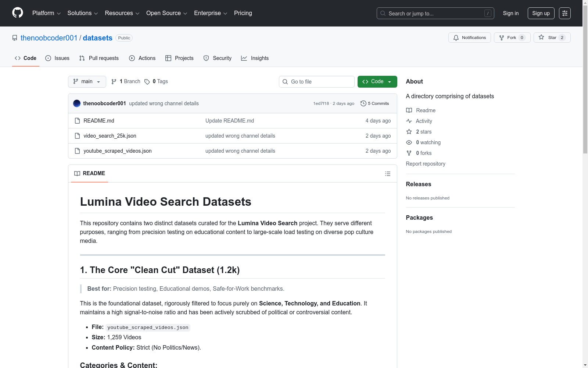Expand the Enterprise menu
The width and height of the screenshot is (588, 368).
[x=211, y=13]
